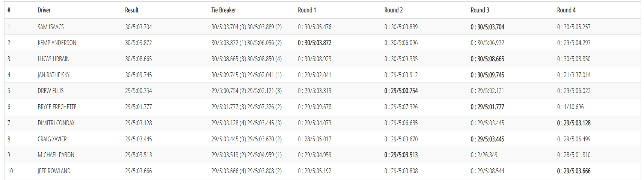
Task: Click the Round 3 column header
Action: tap(480, 10)
